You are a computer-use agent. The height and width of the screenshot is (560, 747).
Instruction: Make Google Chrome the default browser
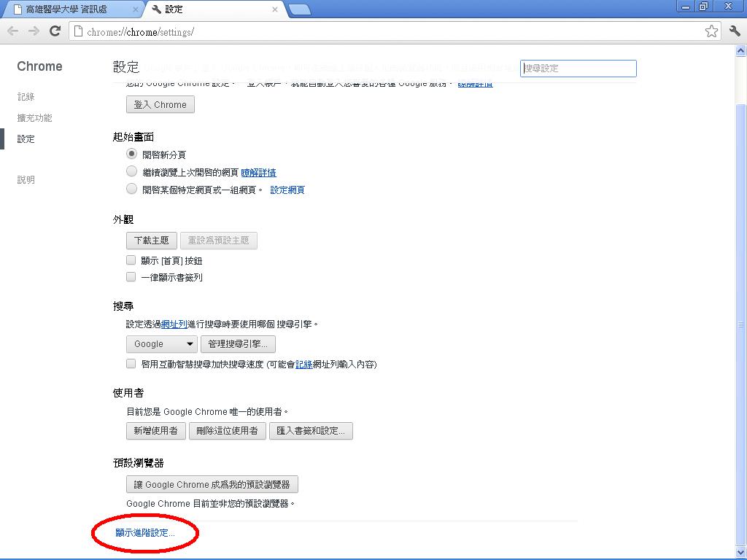coord(212,485)
